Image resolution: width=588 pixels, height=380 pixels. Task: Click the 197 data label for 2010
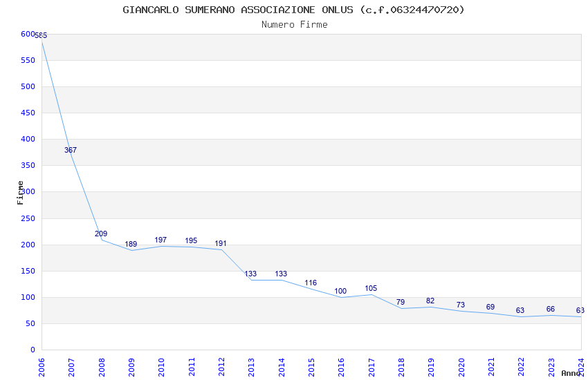tap(160, 240)
